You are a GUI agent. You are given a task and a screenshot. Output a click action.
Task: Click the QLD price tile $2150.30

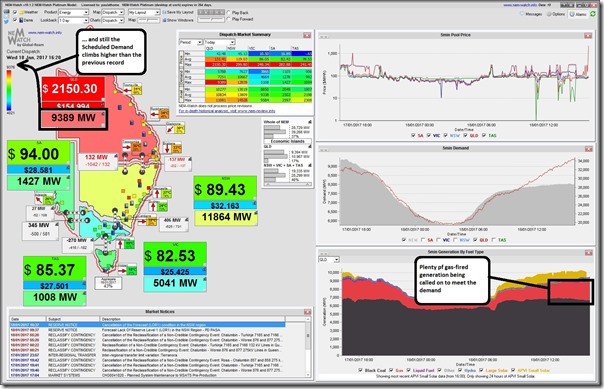[x=73, y=89]
